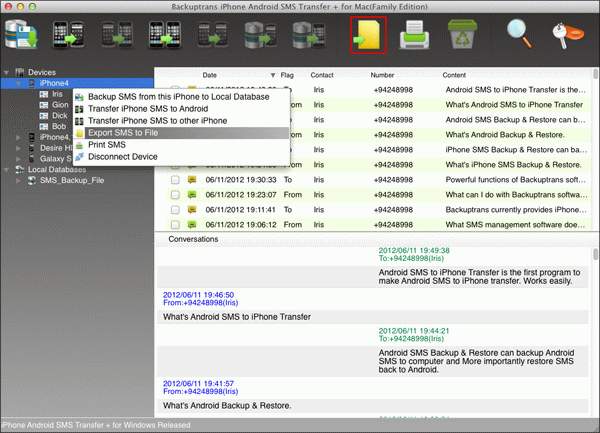Screen dimensions: 600x433
Task: Click the phone icon beside Desire HD
Action: 32,148
